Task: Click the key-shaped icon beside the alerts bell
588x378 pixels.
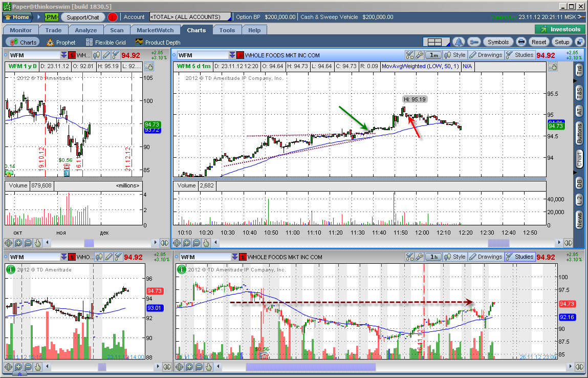Action: (474, 42)
